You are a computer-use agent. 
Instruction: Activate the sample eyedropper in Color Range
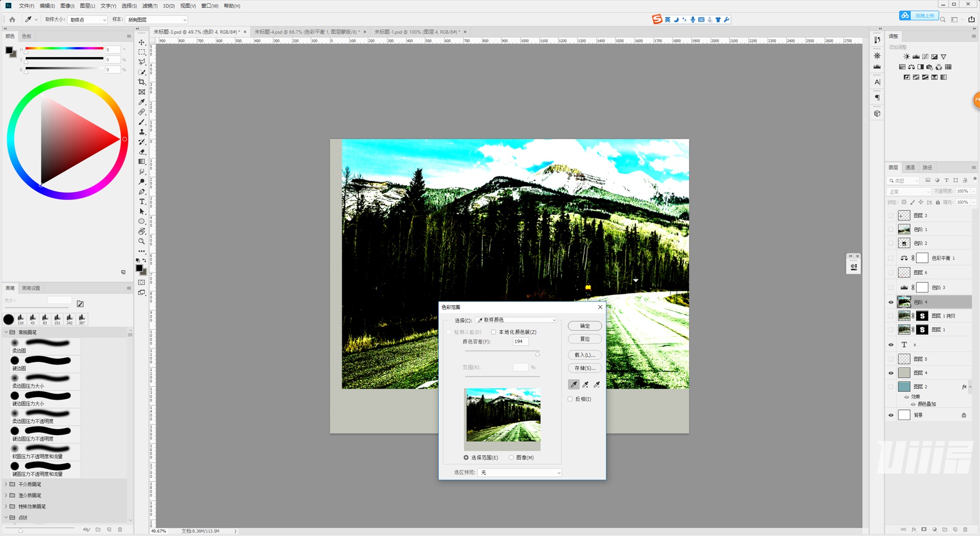tap(574, 384)
